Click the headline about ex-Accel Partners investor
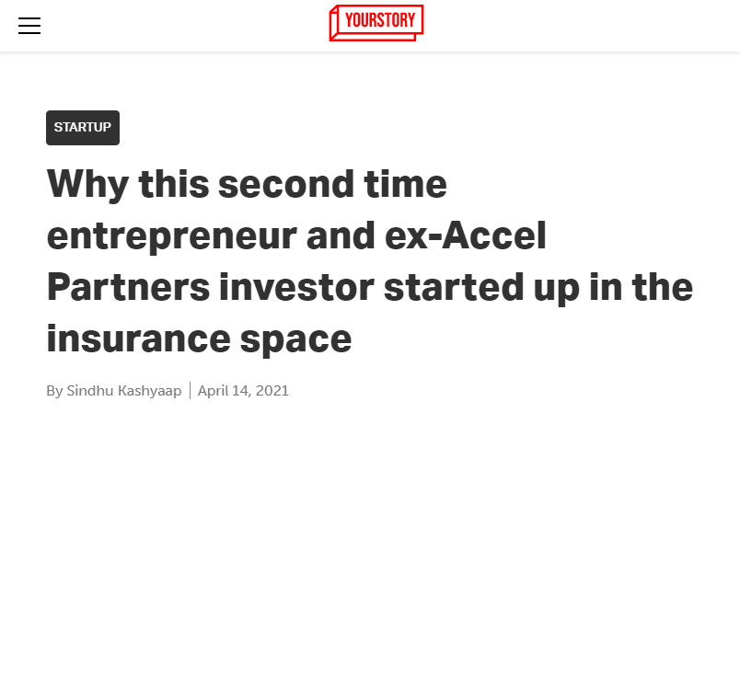The height and width of the screenshot is (700, 740). point(369,260)
